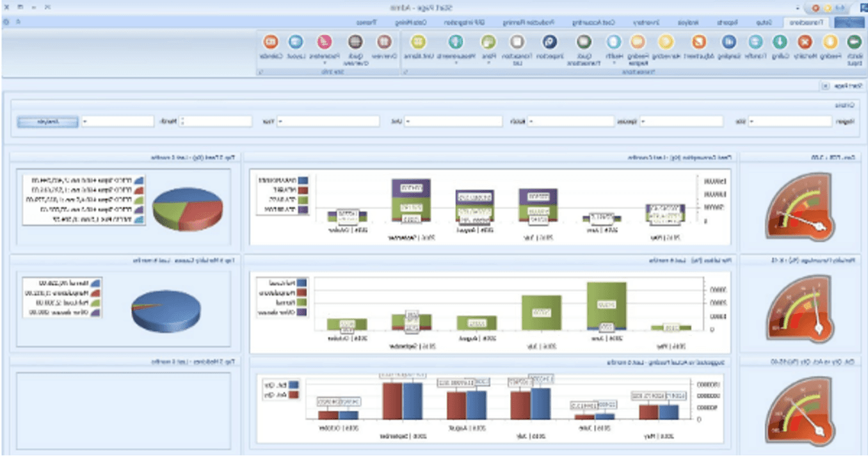The width and height of the screenshot is (868, 456).
Task: Click the Mortality Percentage gauge
Action: pos(800,309)
